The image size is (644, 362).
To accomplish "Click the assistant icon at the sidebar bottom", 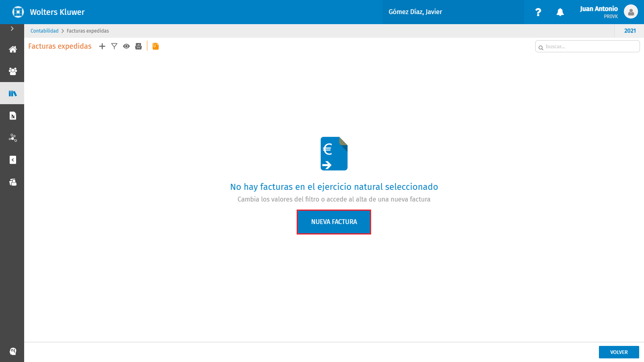I will (13, 351).
